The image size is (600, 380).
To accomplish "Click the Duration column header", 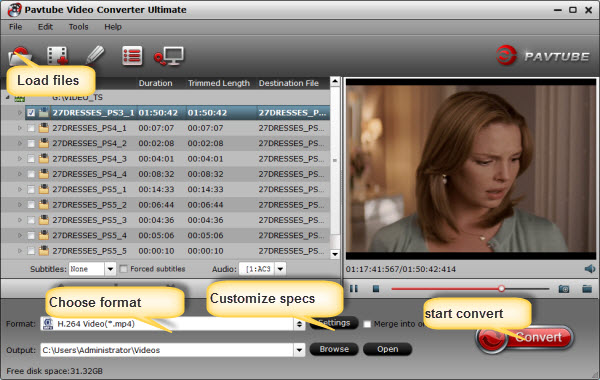I will [x=155, y=83].
